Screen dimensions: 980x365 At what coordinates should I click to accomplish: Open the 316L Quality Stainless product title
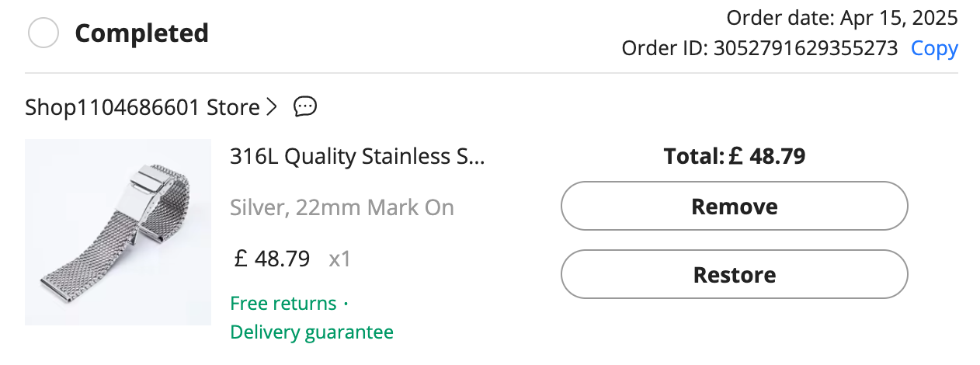click(357, 156)
